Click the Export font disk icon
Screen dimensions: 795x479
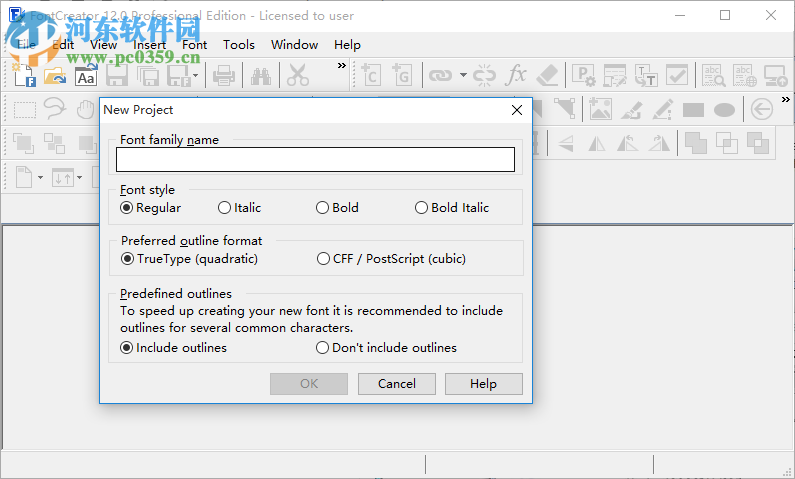(x=178, y=76)
